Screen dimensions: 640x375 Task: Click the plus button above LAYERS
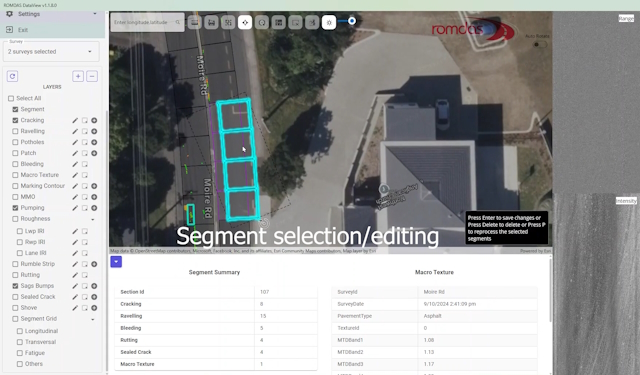pyautogui.click(x=78, y=76)
